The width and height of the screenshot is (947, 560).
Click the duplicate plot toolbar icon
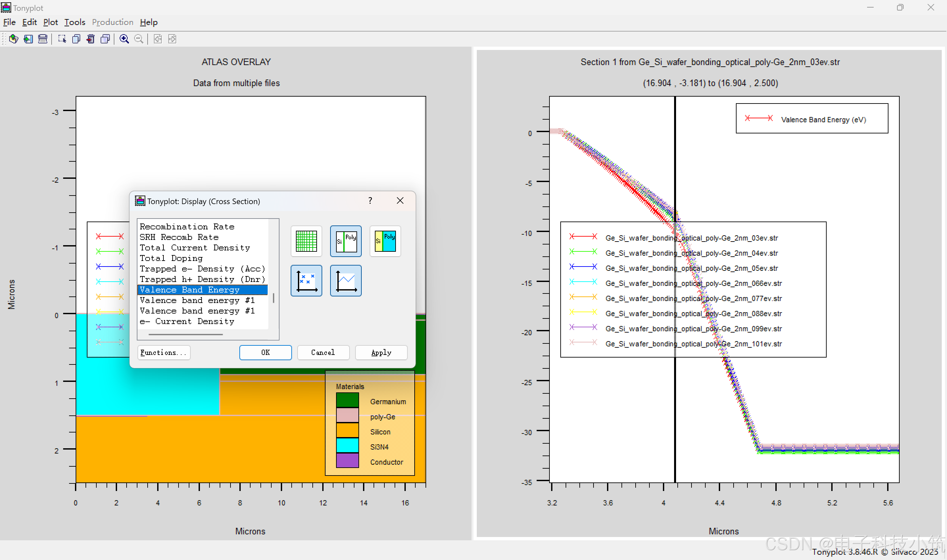pyautogui.click(x=76, y=39)
